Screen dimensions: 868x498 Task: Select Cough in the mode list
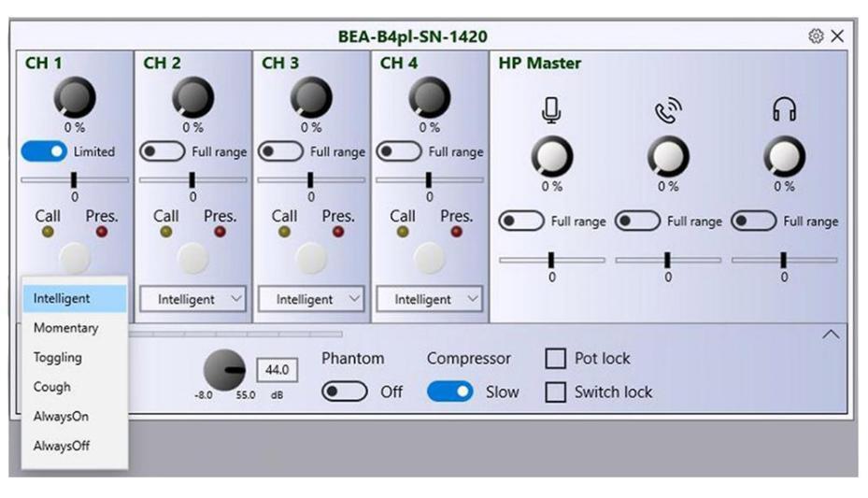[x=75, y=386]
